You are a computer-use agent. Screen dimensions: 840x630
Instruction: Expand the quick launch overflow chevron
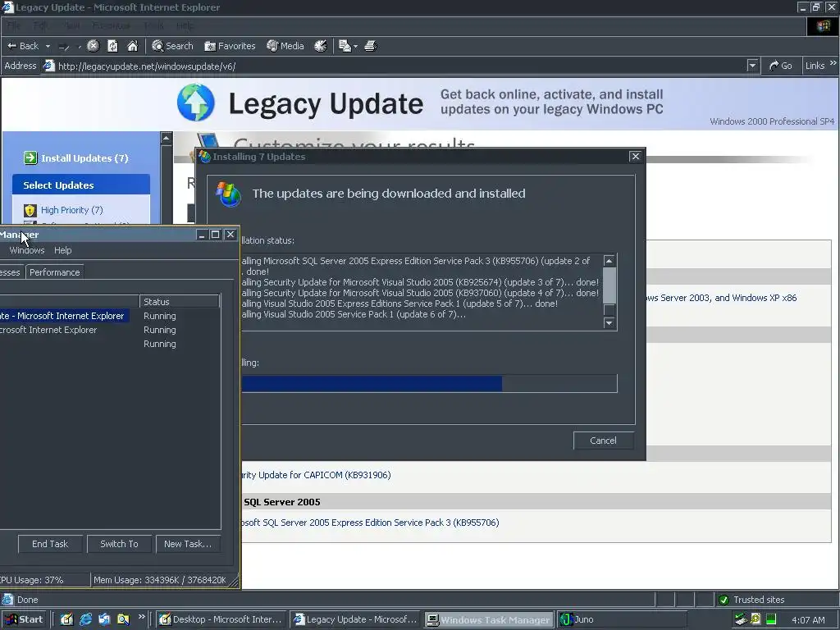click(x=141, y=617)
